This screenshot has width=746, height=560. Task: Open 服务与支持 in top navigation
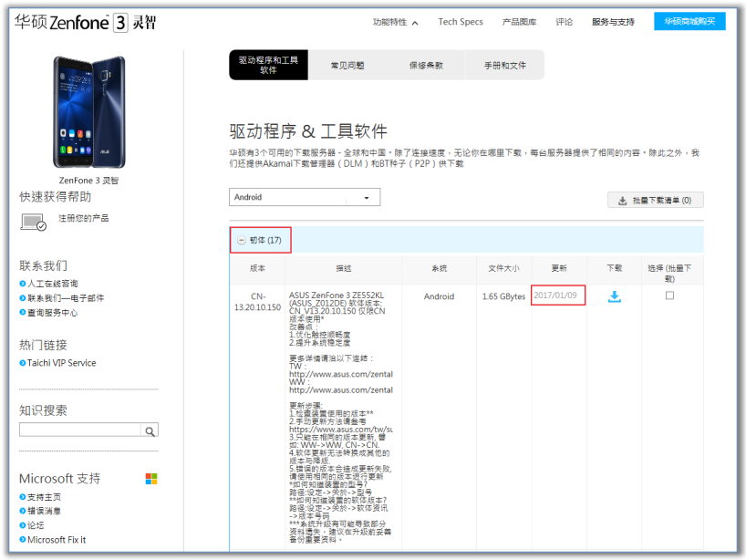613,22
